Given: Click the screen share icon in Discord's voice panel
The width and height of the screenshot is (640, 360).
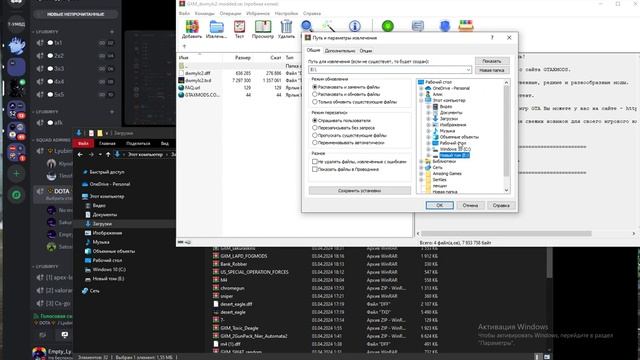Looking at the screenshot, I should pos(64,335).
